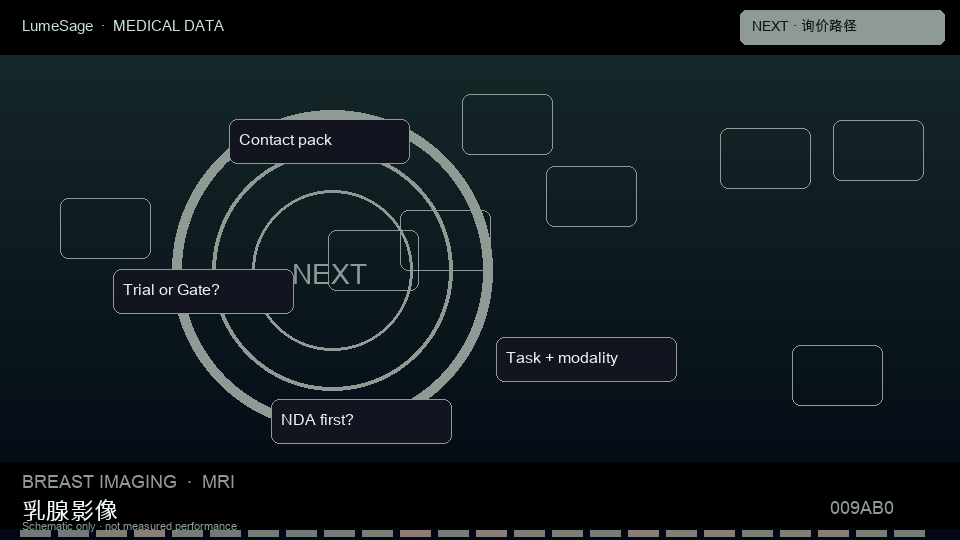
Task: Select the MRI modality label
Action: (218, 482)
